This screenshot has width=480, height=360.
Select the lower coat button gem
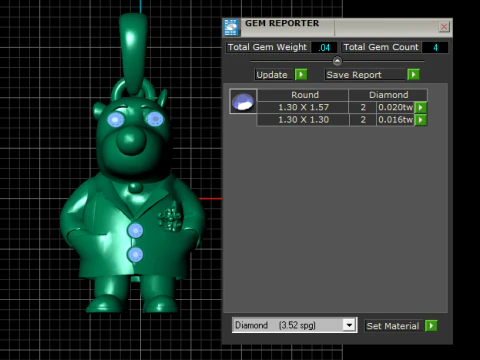(135, 254)
